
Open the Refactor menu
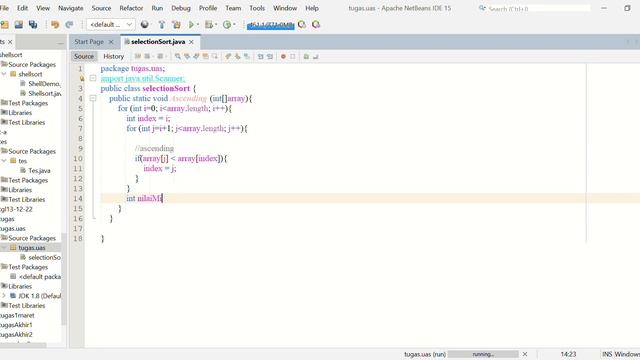(x=131, y=8)
